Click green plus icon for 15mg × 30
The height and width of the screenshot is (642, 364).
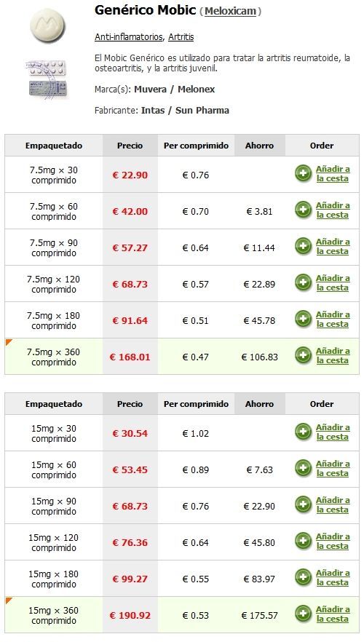[303, 432]
